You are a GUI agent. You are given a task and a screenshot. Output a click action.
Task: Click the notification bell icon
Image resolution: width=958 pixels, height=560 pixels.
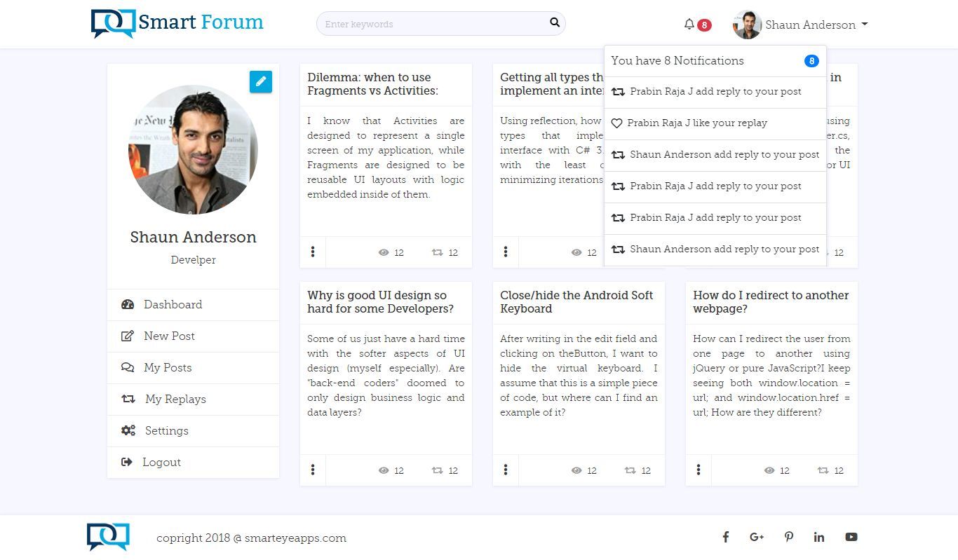[x=689, y=25]
